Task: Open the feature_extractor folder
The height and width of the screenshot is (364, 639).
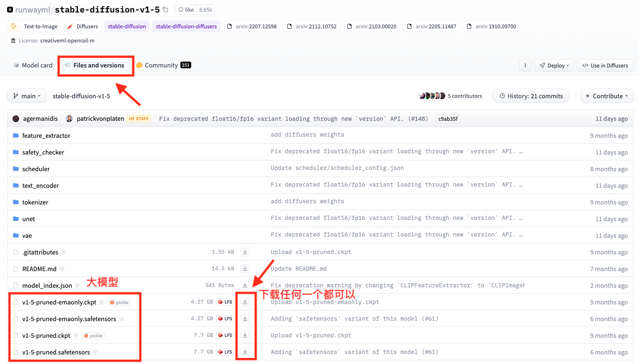Action: click(x=46, y=135)
